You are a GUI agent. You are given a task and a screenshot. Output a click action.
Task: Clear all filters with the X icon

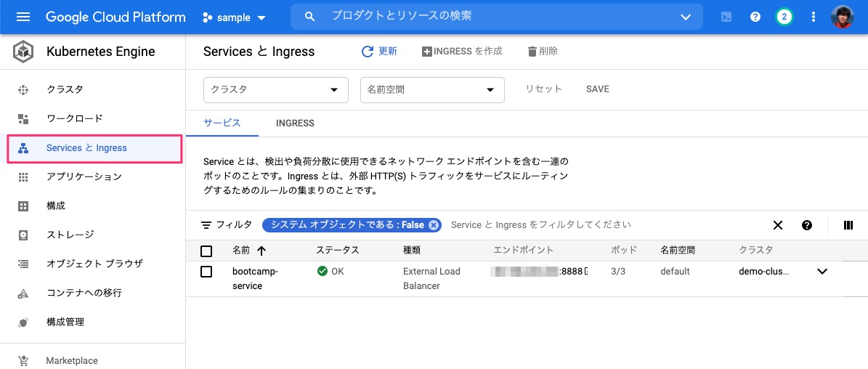tap(778, 225)
